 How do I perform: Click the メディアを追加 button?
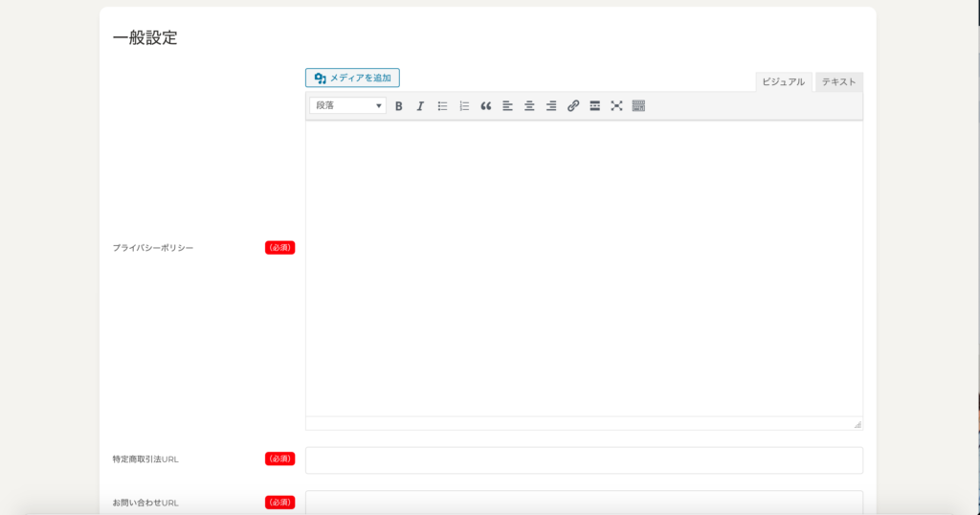(x=352, y=78)
